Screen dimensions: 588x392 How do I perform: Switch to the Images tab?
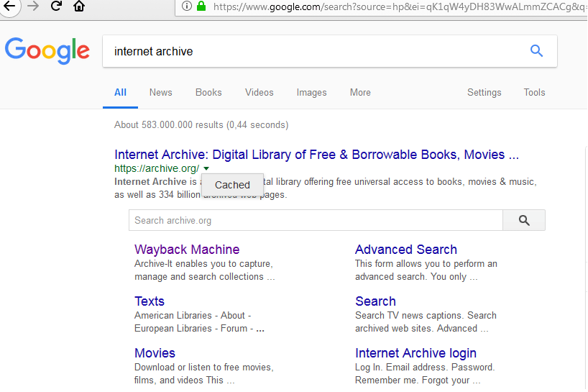[x=311, y=93]
